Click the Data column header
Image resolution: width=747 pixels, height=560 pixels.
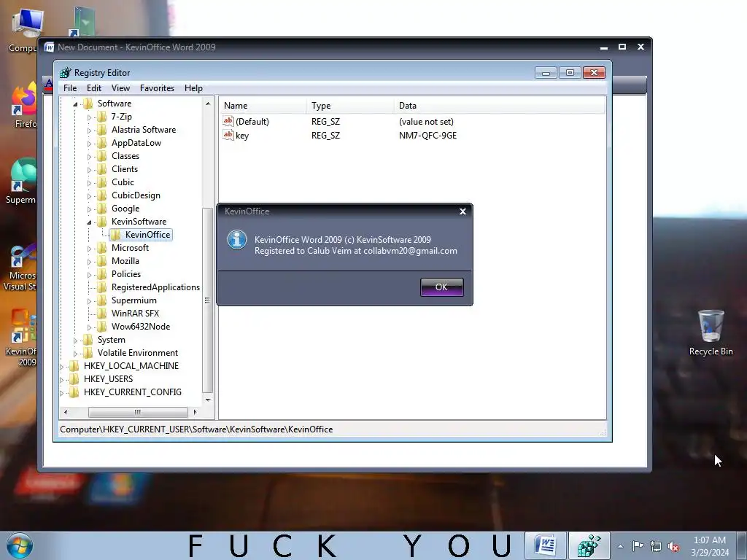[500, 106]
